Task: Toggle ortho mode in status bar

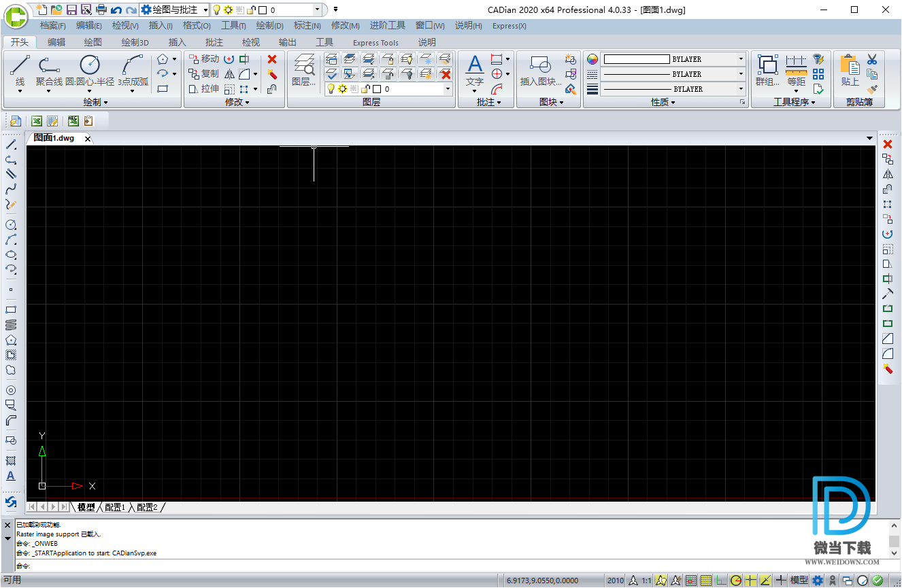Action: 721,581
